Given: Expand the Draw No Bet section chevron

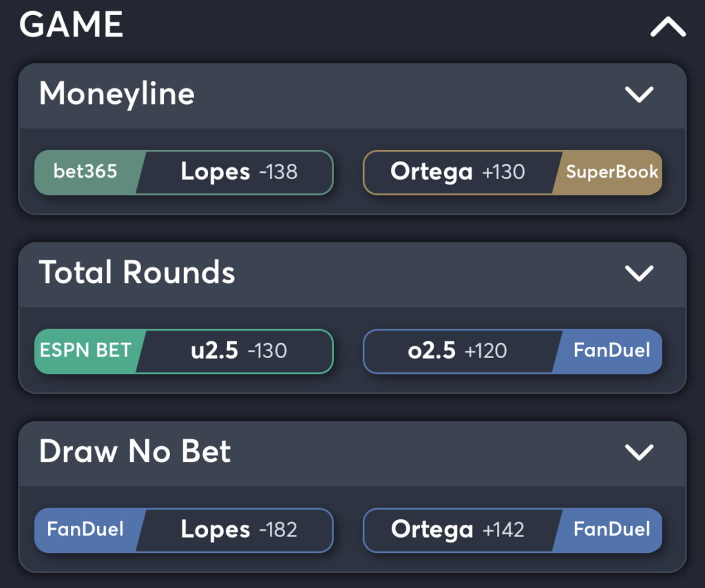Looking at the screenshot, I should (639, 452).
